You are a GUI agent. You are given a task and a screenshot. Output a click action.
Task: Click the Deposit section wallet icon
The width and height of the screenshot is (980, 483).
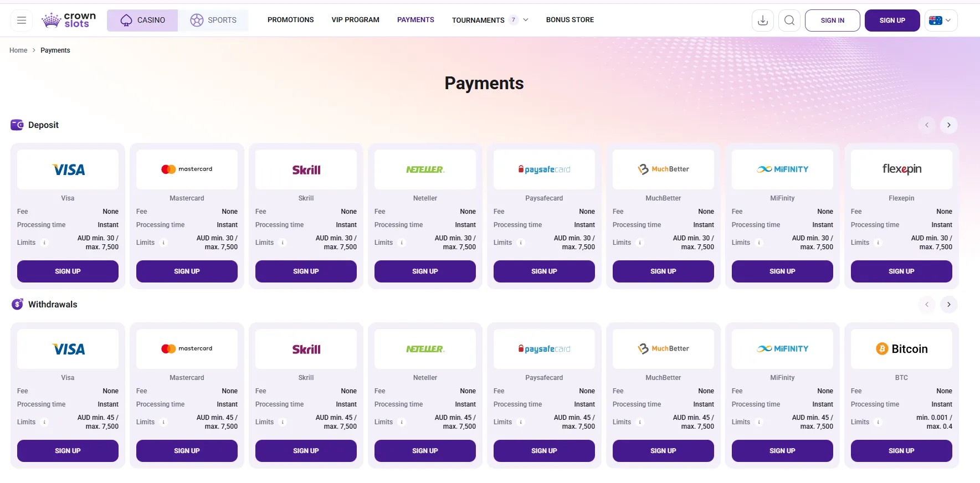[x=17, y=125]
